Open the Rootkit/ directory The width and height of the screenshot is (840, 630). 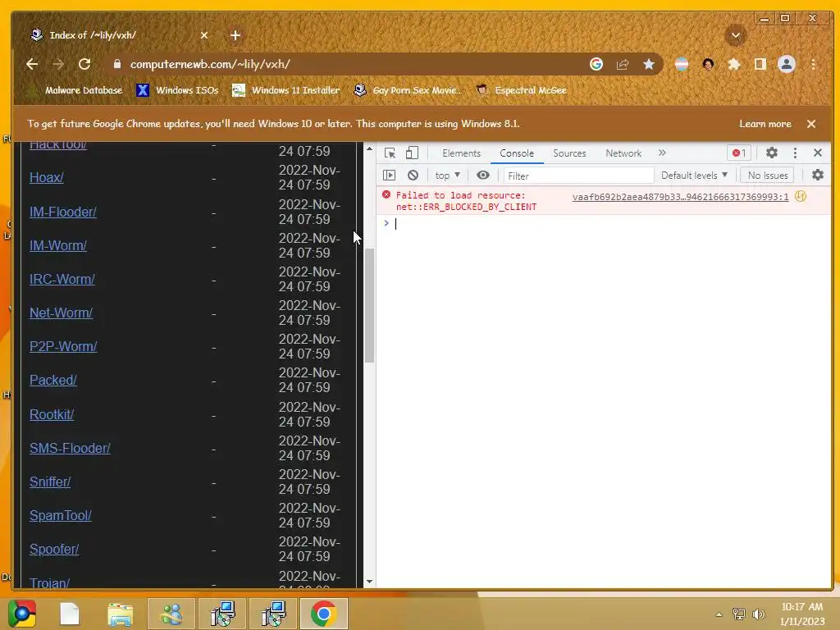click(x=52, y=414)
